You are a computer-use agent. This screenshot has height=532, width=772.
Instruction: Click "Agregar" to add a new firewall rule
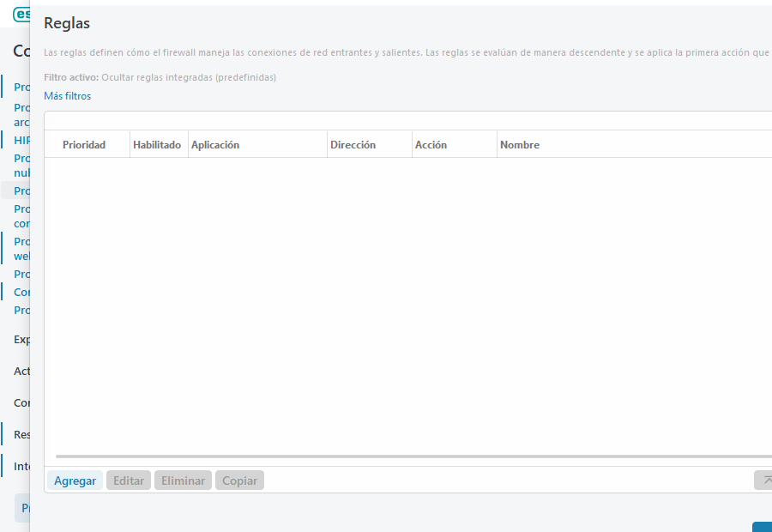[74, 480]
